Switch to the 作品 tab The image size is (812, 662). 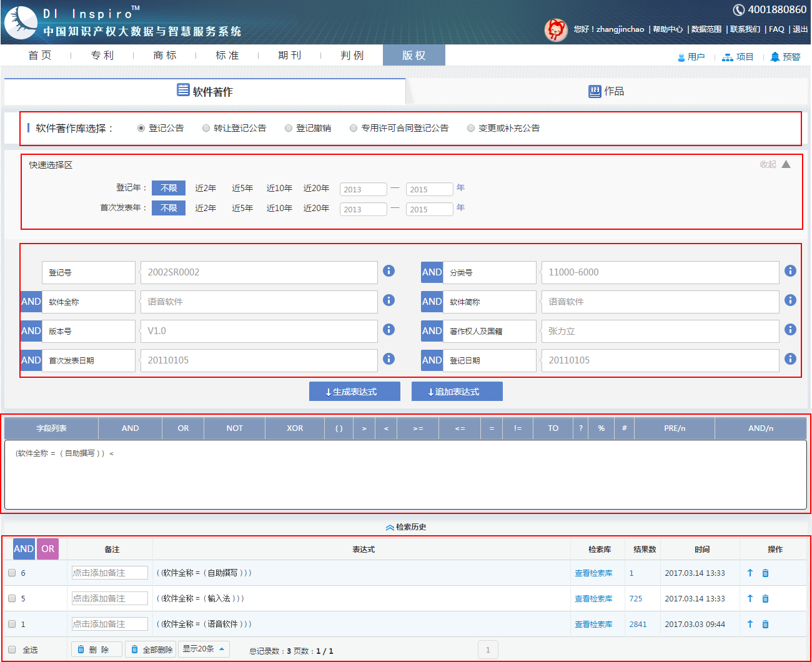[607, 91]
